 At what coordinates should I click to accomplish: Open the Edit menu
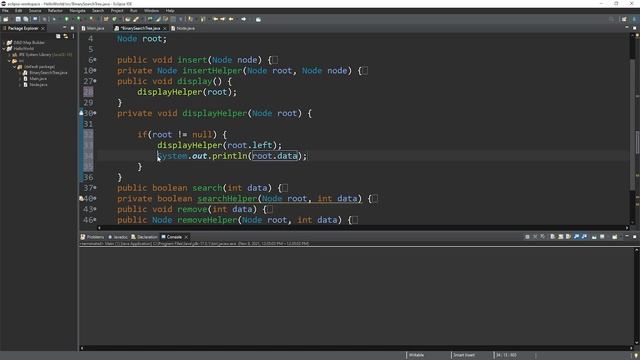point(18,11)
